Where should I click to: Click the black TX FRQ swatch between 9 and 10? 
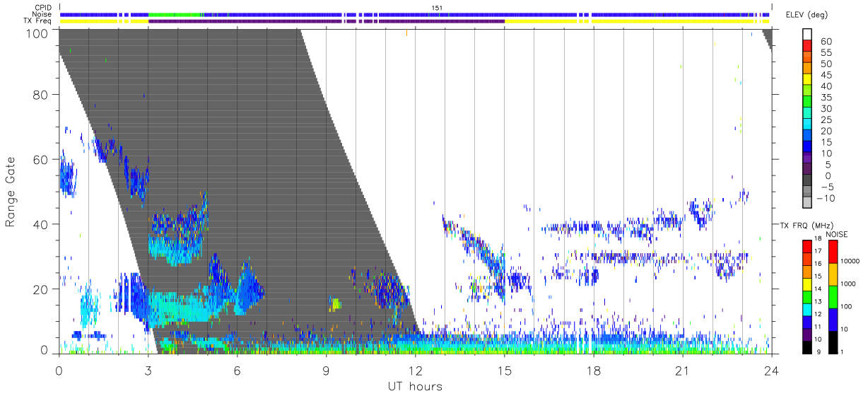pos(807,346)
